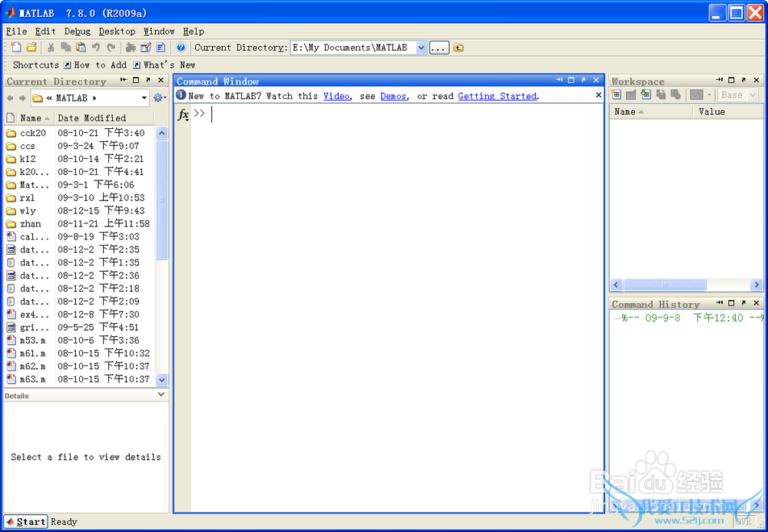Click the Open file folder icon

click(x=31, y=48)
